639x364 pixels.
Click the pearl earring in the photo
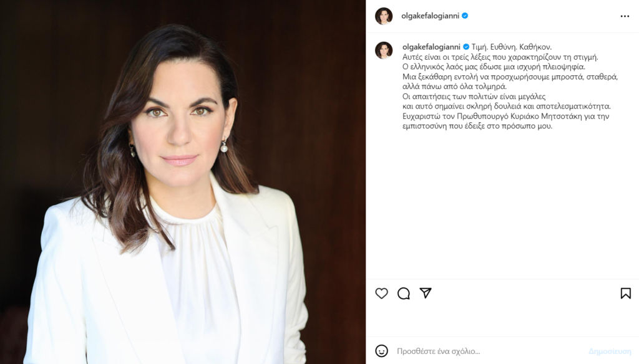click(224, 146)
